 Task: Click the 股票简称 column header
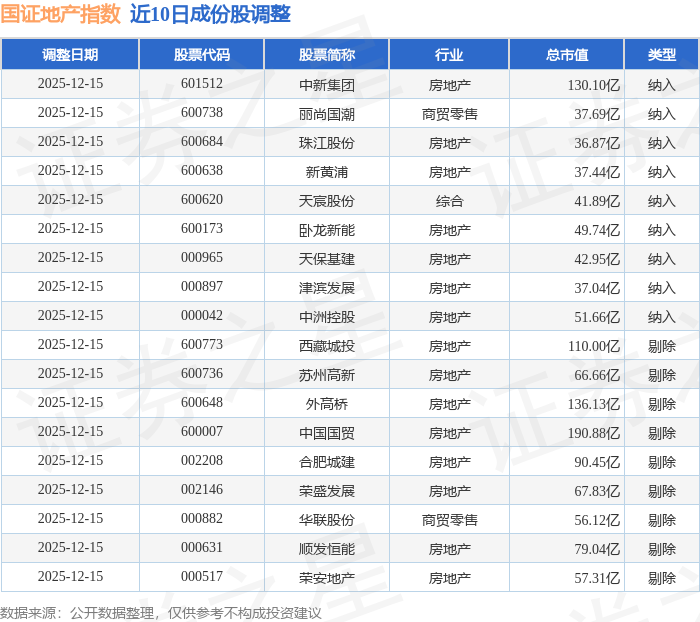327,54
